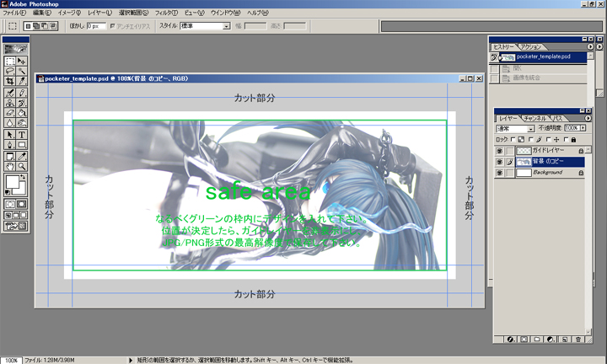Select the Zoom tool
The height and width of the screenshot is (364, 607).
[22, 166]
